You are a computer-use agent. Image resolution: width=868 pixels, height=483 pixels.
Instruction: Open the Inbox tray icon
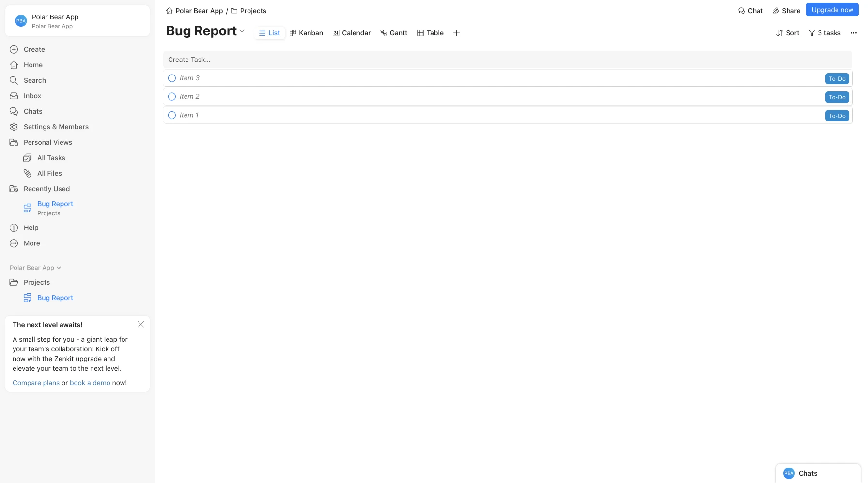(x=14, y=96)
